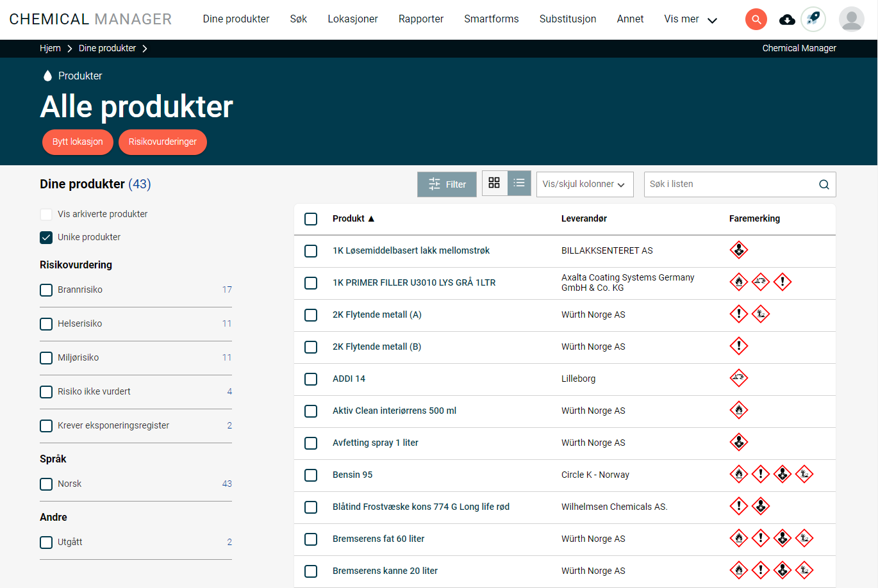The height and width of the screenshot is (588, 878).
Task: Click chevron after Dine produkter breadcrumb
Action: (x=145, y=49)
